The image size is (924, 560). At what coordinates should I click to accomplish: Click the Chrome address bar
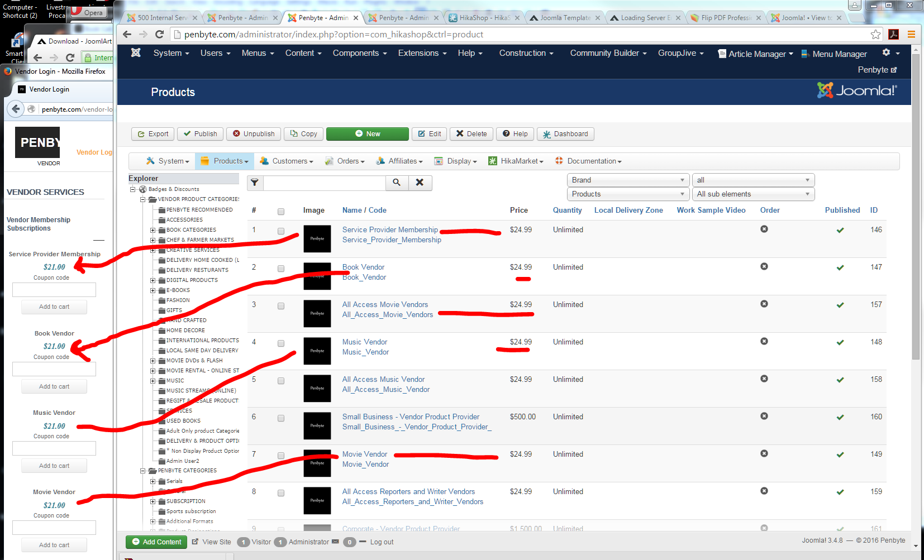[x=521, y=35]
